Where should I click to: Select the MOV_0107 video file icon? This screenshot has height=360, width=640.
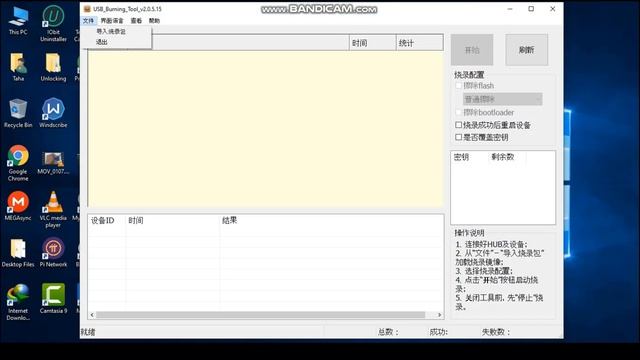[53, 162]
